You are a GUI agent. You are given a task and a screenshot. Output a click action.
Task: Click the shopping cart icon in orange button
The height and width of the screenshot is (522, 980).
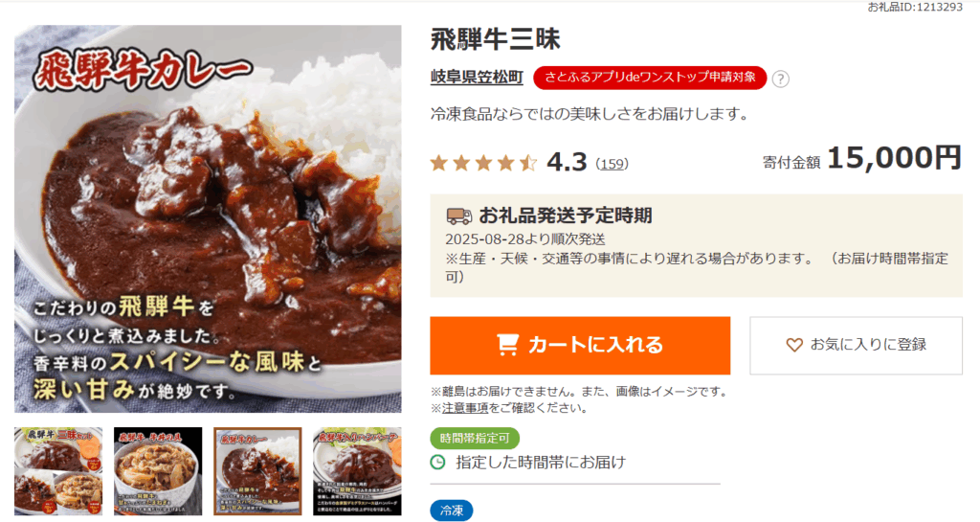pos(507,345)
